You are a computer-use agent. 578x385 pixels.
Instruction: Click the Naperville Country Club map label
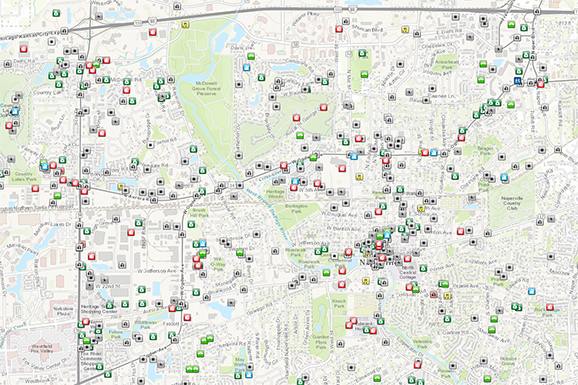pyautogui.click(x=512, y=203)
